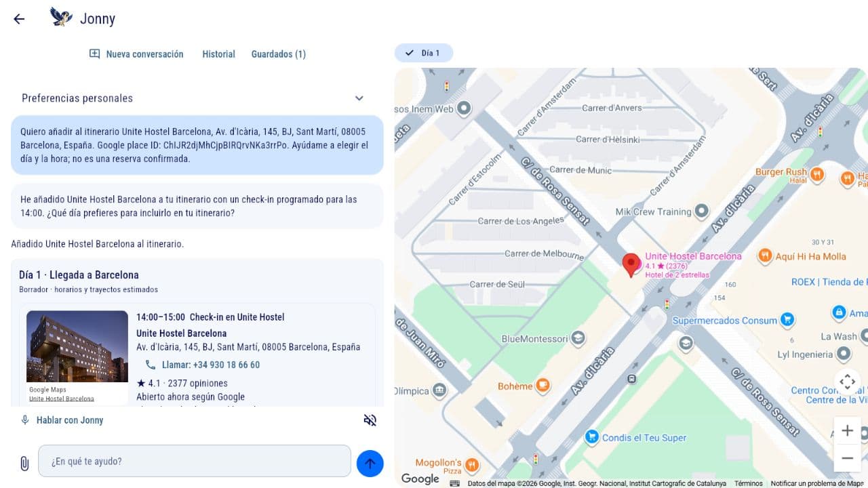Select BlueMontessori school marker
868x488 pixels.
coord(578,338)
